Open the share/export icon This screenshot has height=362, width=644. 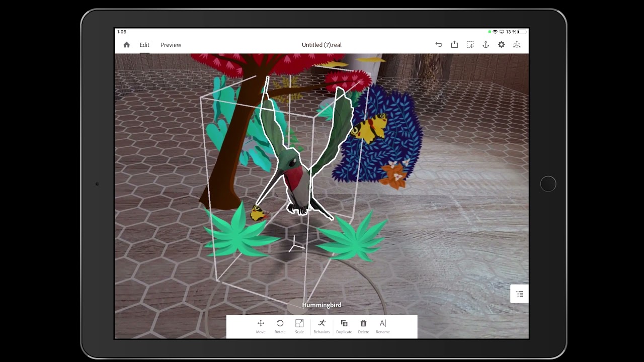tap(454, 45)
